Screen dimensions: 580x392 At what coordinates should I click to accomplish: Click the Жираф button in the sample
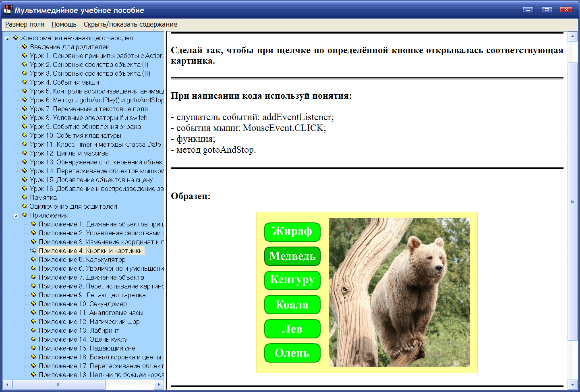pyautogui.click(x=292, y=232)
